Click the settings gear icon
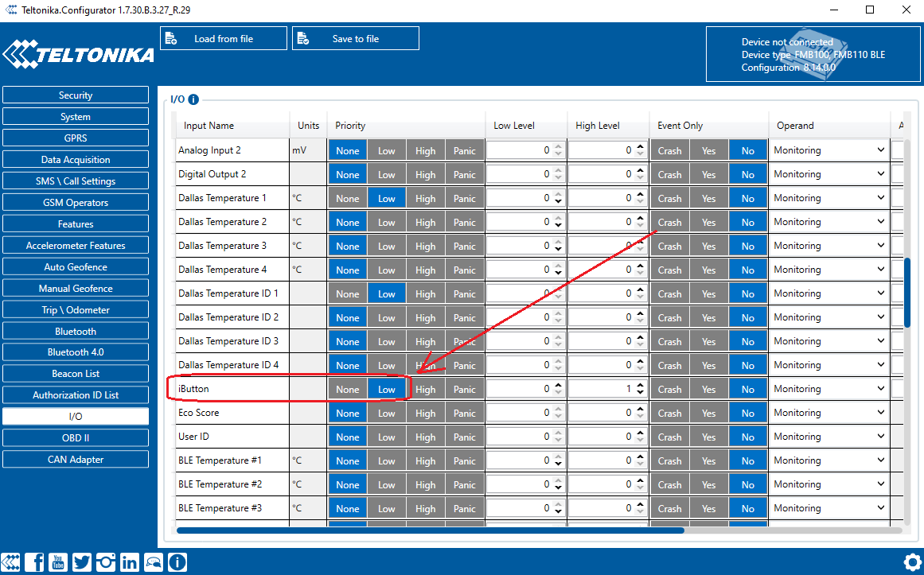The width and height of the screenshot is (924, 575). [912, 561]
